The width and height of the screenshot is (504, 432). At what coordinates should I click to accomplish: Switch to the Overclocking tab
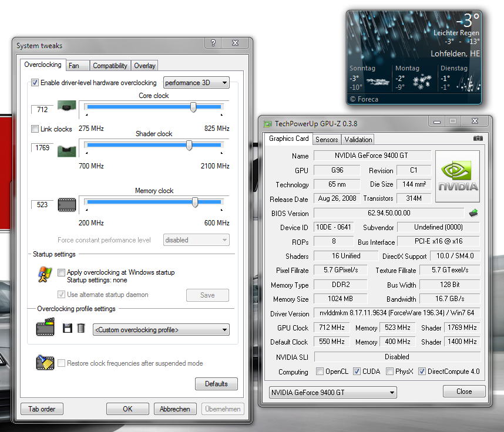[x=43, y=65]
